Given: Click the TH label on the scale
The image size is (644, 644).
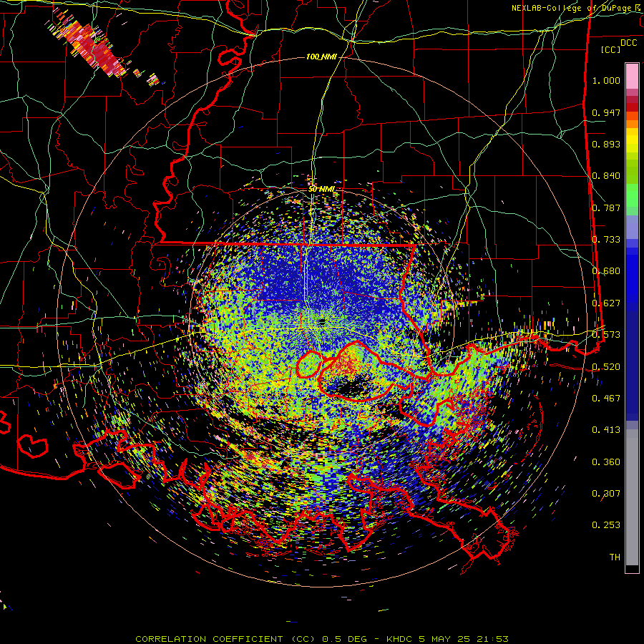Looking at the screenshot, I should (x=615, y=557).
